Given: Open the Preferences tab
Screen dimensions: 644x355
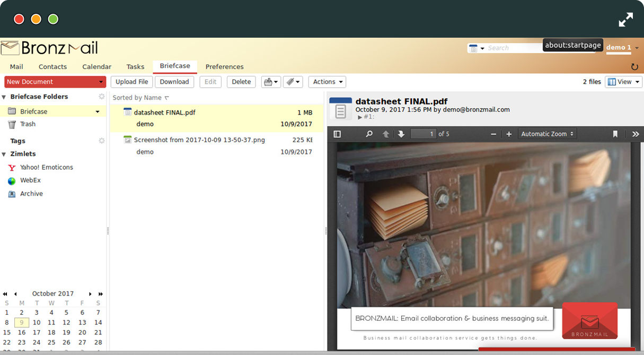Looking at the screenshot, I should [224, 67].
